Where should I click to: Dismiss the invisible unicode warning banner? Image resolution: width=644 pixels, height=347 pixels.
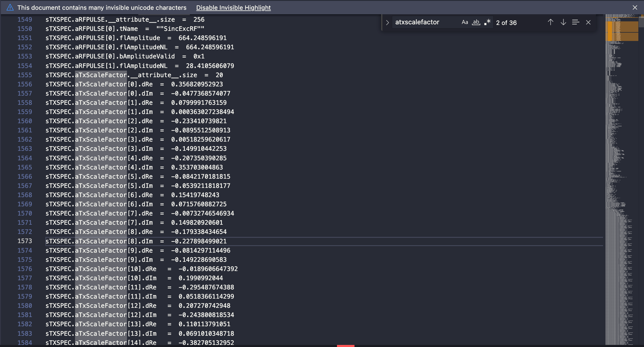(635, 7)
